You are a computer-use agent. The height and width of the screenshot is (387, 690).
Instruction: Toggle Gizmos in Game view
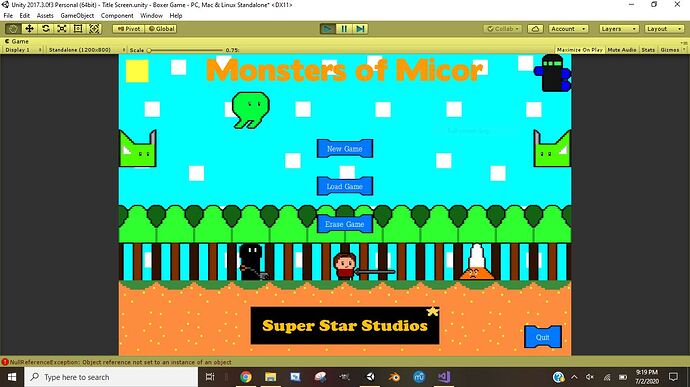click(x=669, y=50)
